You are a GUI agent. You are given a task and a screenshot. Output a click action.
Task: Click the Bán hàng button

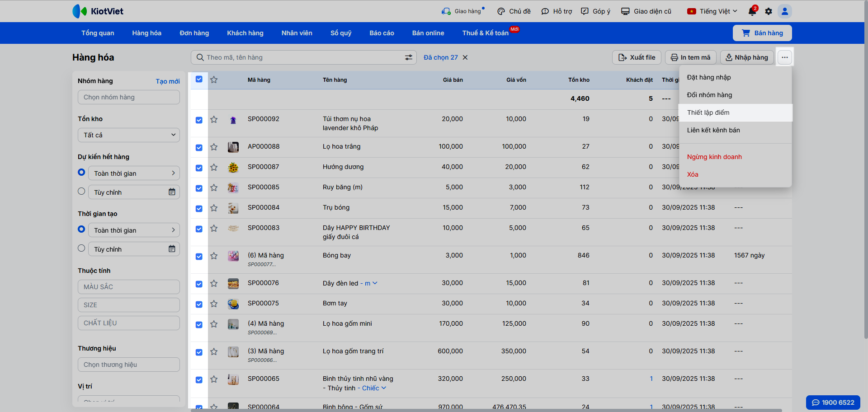pos(762,33)
